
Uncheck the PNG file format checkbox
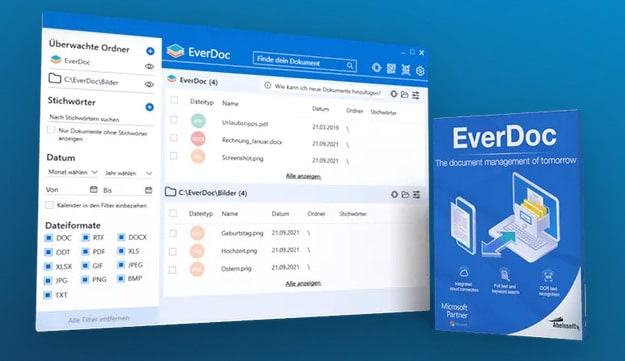point(85,279)
